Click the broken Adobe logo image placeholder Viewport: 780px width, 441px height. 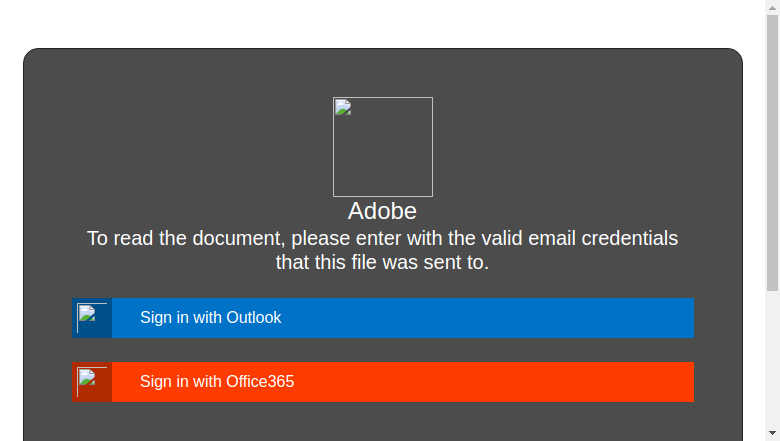383,147
